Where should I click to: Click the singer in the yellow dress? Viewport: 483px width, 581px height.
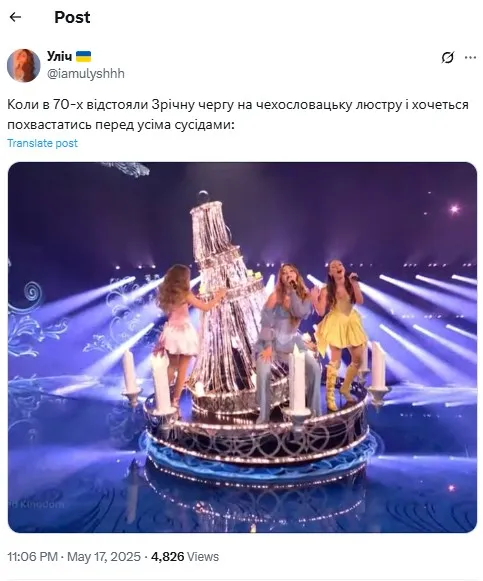click(340, 333)
